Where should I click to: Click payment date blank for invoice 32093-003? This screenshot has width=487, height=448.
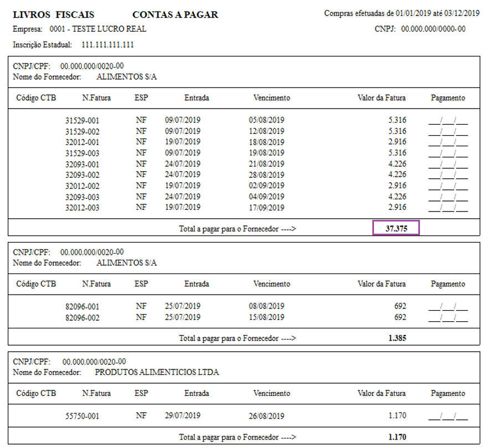448,197
